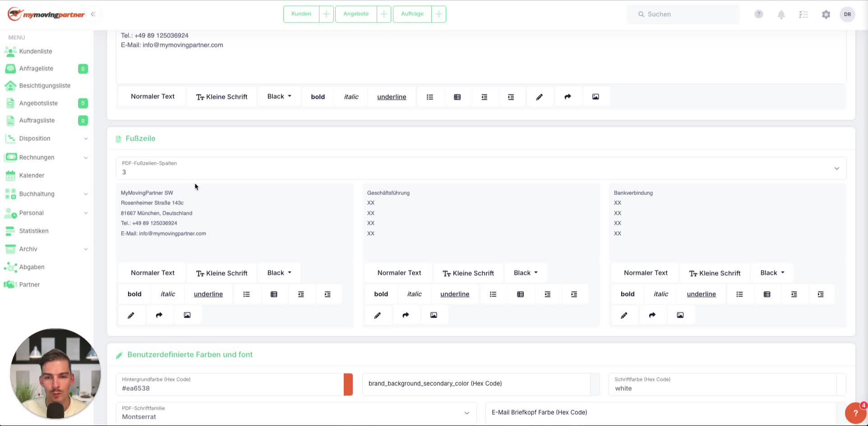Open the support chat bubble
The height and width of the screenshot is (426, 868).
[855, 412]
